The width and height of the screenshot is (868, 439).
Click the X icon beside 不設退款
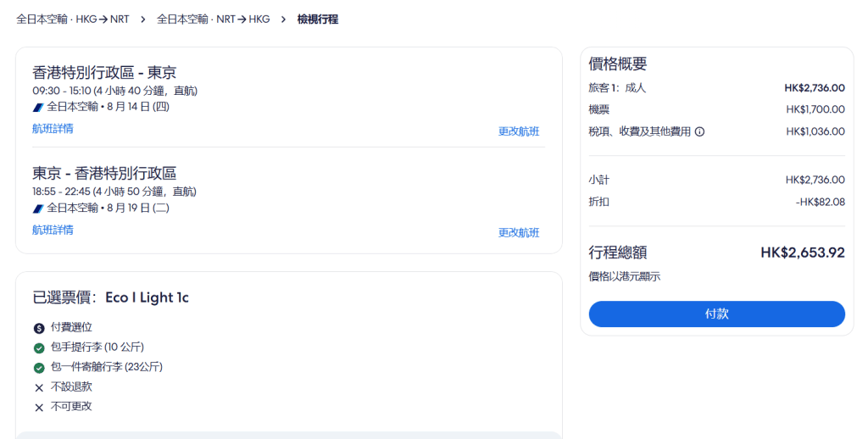[x=39, y=387]
